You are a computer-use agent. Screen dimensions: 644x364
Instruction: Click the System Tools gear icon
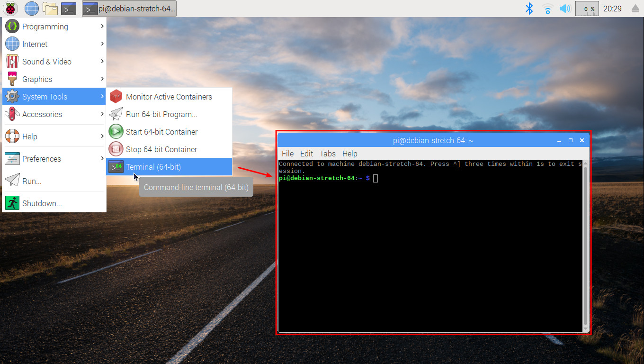(x=12, y=97)
